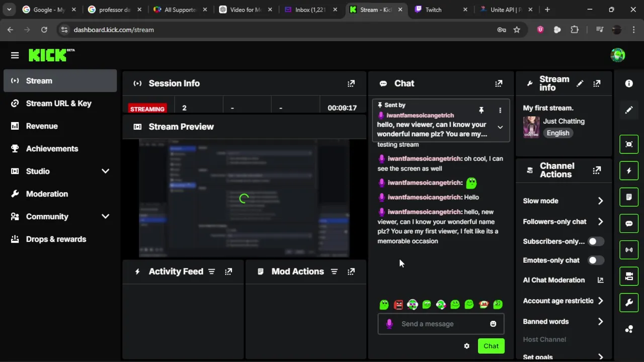Viewport: 644px width, 362px height.
Task: Open the three-dot options on the pinned message
Action: tap(500, 110)
